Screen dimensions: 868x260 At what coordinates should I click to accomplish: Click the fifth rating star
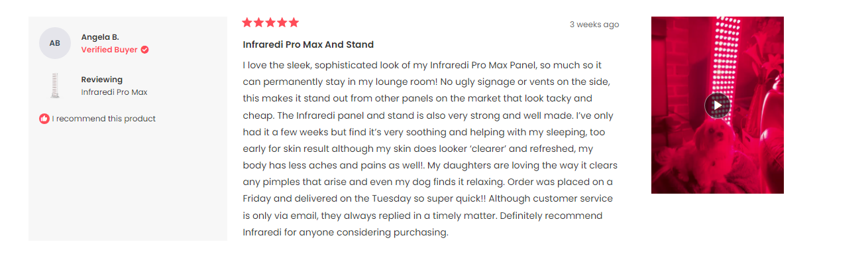(x=294, y=23)
